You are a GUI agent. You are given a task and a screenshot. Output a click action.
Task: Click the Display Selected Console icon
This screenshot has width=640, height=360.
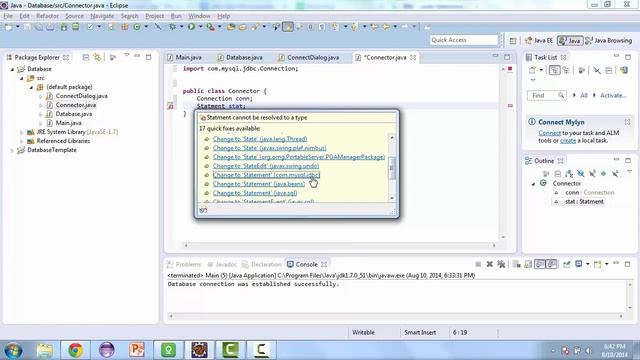(x=578, y=264)
